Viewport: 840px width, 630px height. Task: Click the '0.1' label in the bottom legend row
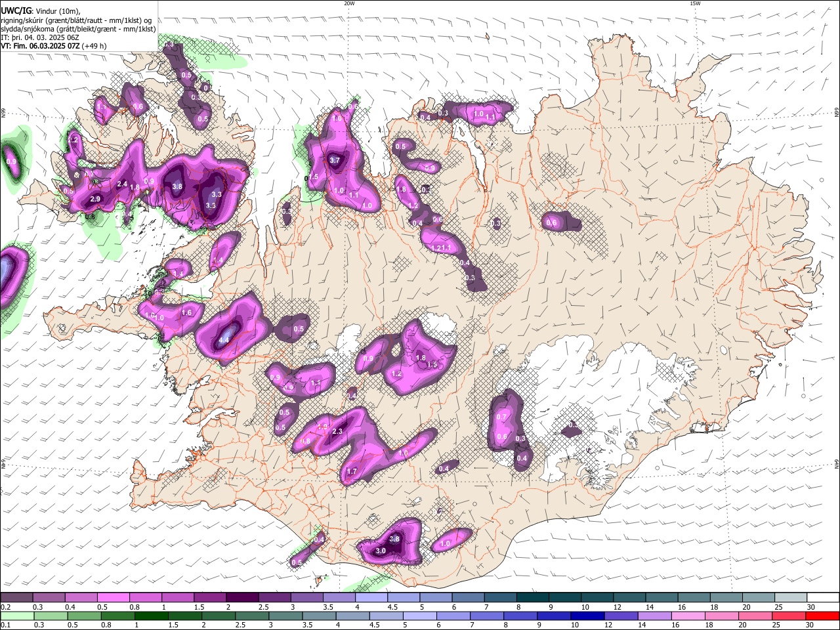coord(5,625)
